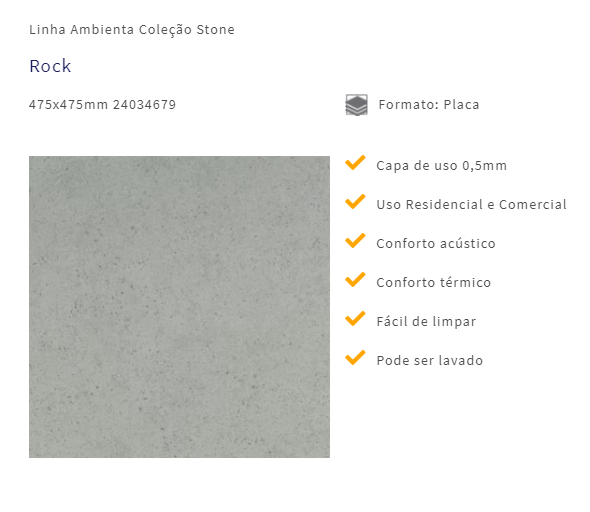Click the Conforto térmico feature text
This screenshot has height=512, width=590.
point(433,283)
